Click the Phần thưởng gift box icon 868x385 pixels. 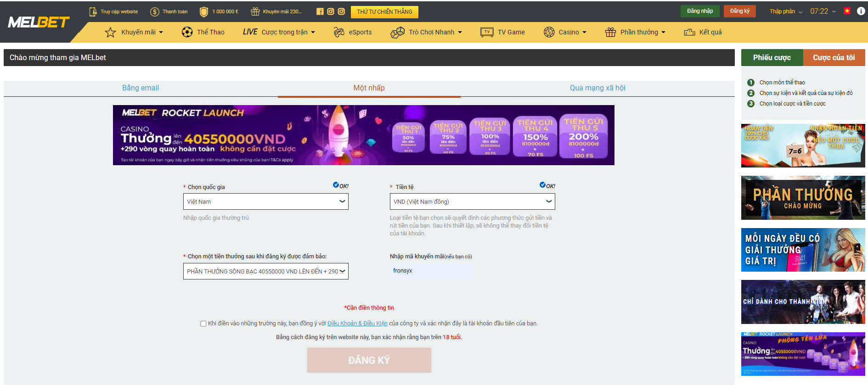[610, 32]
